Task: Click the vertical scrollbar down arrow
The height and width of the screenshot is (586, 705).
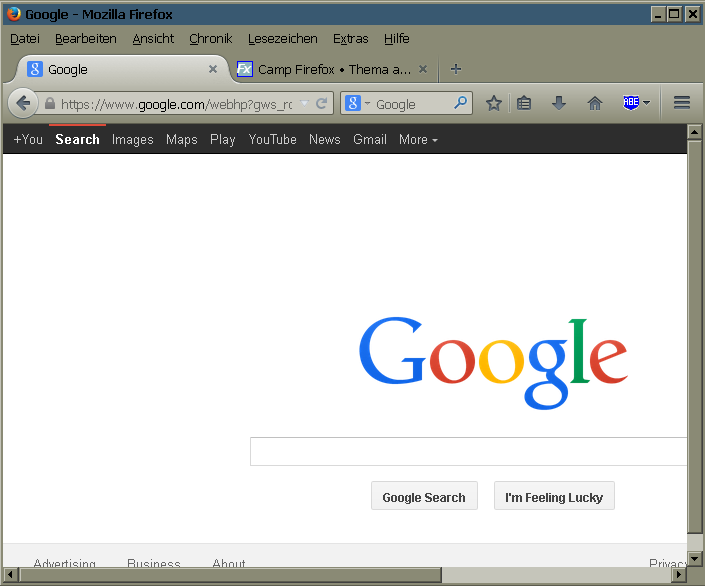Action: pos(695,559)
